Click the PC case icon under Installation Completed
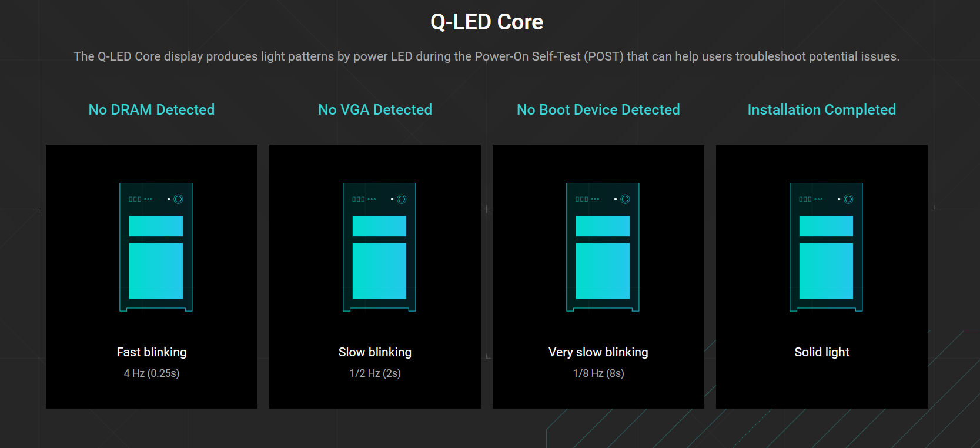Viewport: 980px width, 448px height. pos(826,247)
